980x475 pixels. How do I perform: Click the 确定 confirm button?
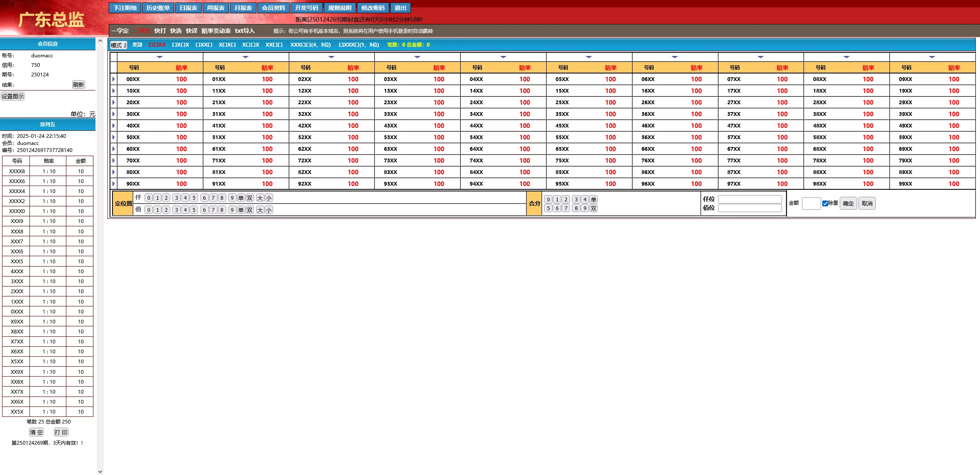point(848,203)
